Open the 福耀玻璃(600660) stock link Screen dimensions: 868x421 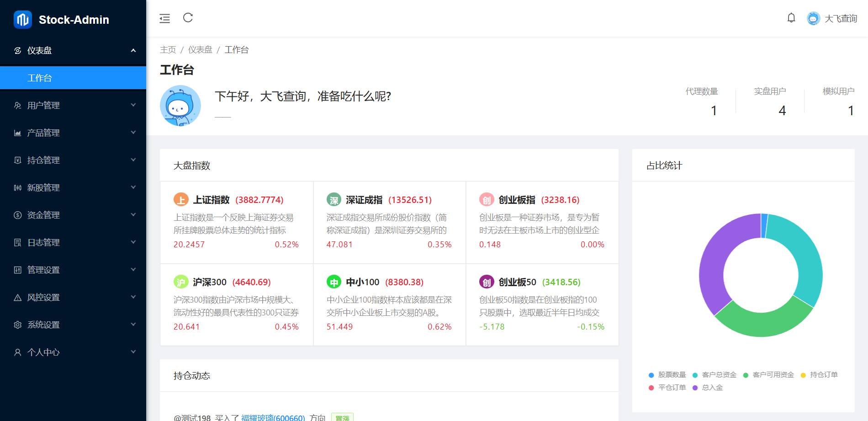point(273,417)
